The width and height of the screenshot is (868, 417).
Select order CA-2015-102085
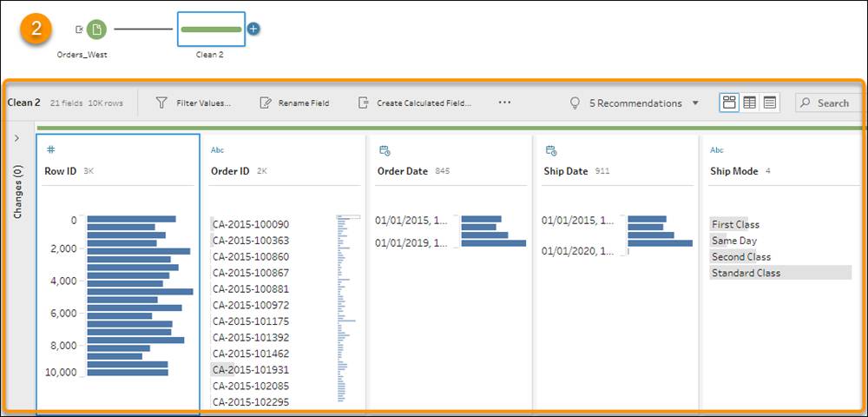(251, 386)
